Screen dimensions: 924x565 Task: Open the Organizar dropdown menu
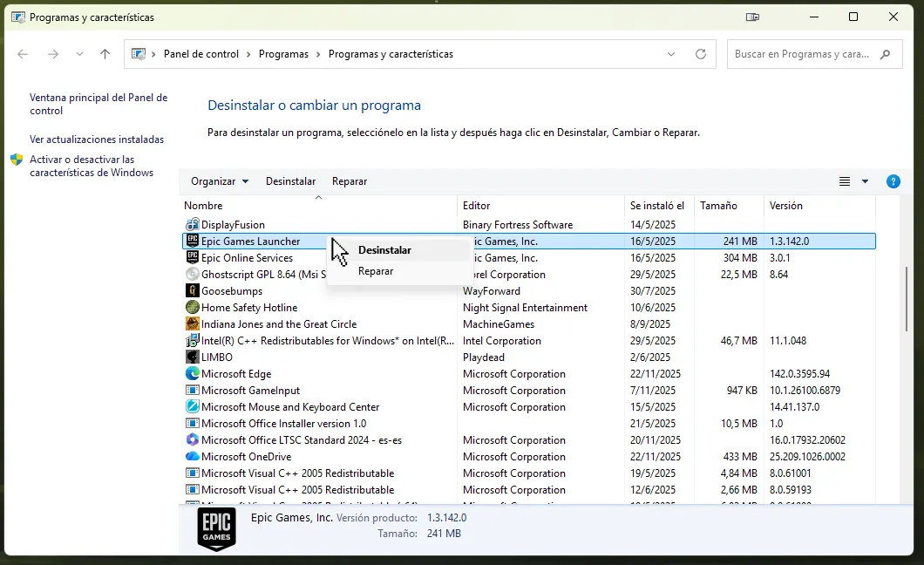click(x=219, y=181)
